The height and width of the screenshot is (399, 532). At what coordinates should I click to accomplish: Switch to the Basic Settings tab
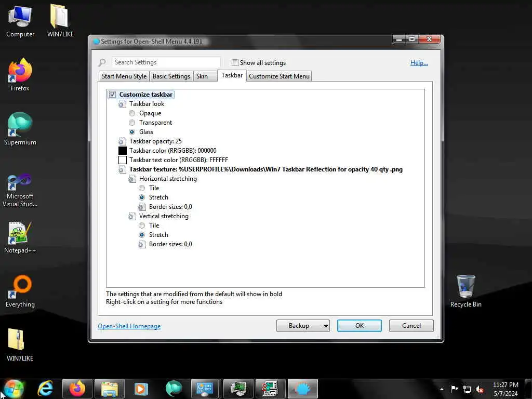[171, 76]
